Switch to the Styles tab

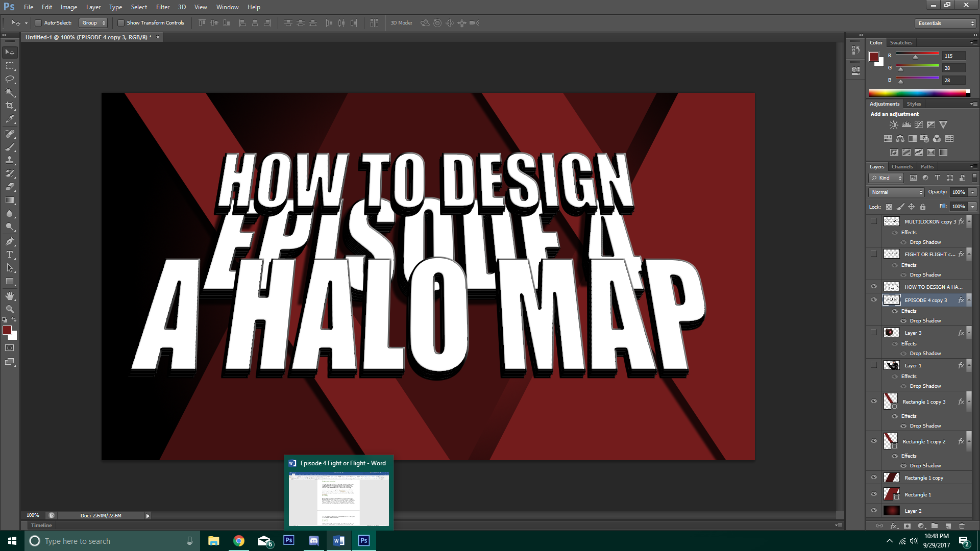click(x=914, y=104)
